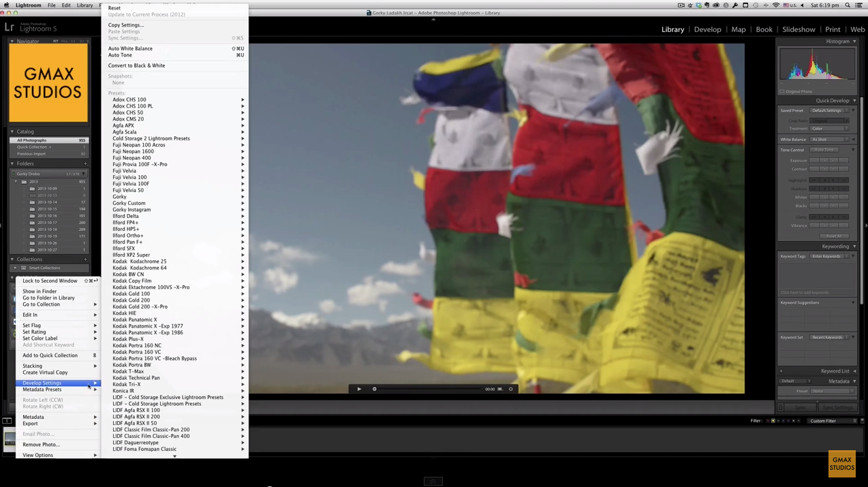Click the Keyword List plus icon

(x=781, y=371)
